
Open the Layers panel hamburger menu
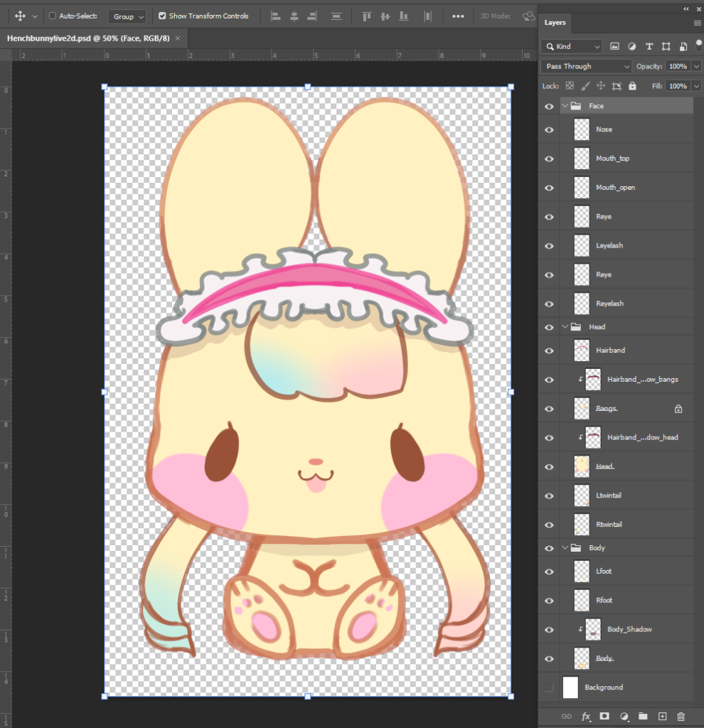coord(697,23)
